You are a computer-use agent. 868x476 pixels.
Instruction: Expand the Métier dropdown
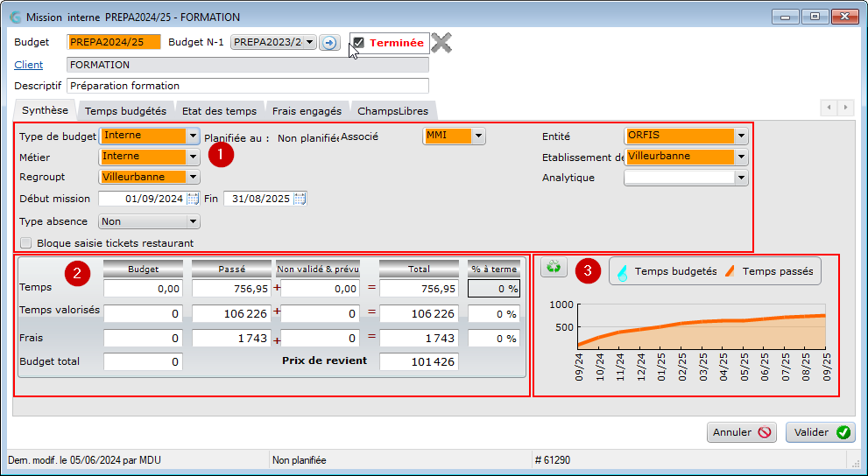click(x=192, y=157)
